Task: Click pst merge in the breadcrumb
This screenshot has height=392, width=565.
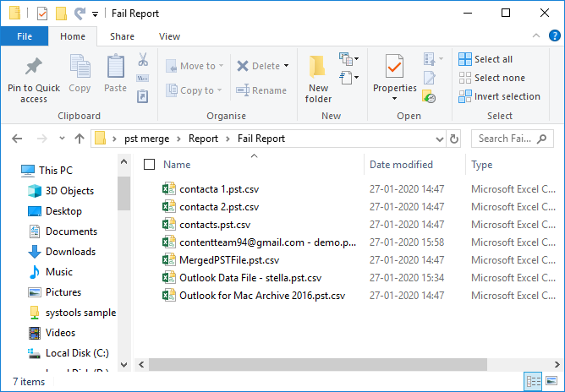Action: point(146,139)
